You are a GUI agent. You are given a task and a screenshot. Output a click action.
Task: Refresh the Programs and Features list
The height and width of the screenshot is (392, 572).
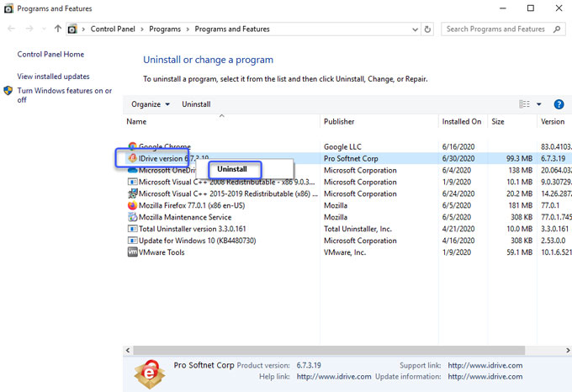point(427,29)
